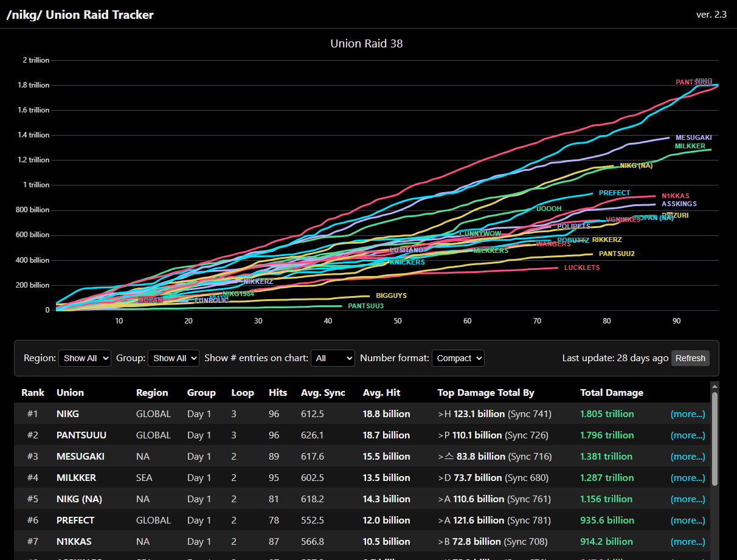Image resolution: width=737 pixels, height=560 pixels.
Task: Click the Region column header
Action: [152, 393]
